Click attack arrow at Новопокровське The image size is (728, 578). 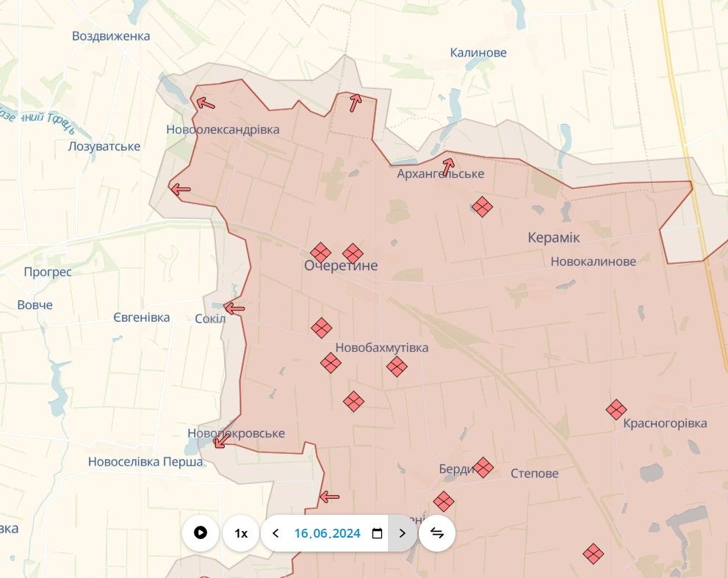click(x=222, y=441)
